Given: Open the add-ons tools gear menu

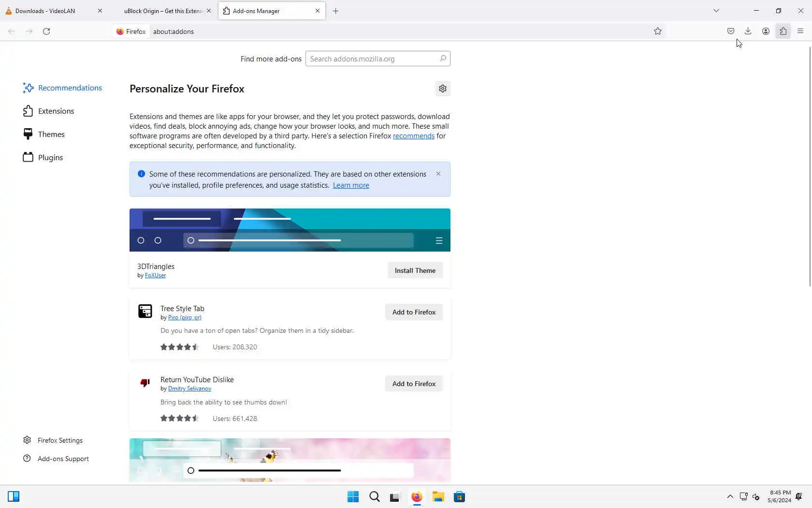Looking at the screenshot, I should pos(443,89).
